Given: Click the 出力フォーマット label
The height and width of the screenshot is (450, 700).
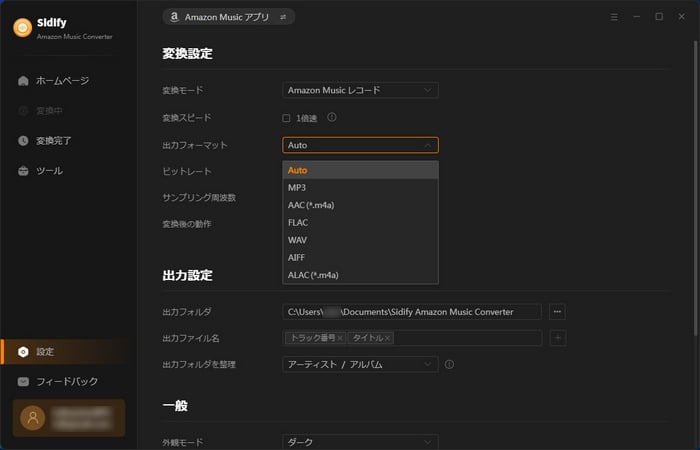Looking at the screenshot, I should point(195,145).
